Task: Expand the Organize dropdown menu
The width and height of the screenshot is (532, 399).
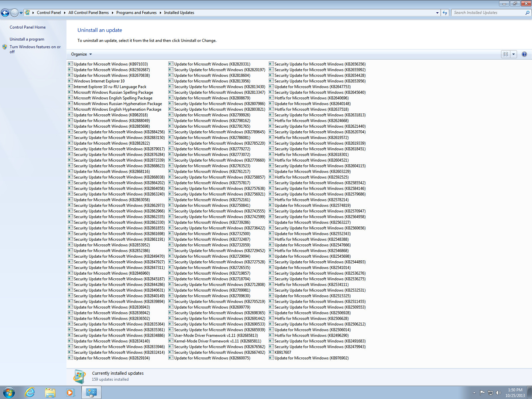Action: 81,54
